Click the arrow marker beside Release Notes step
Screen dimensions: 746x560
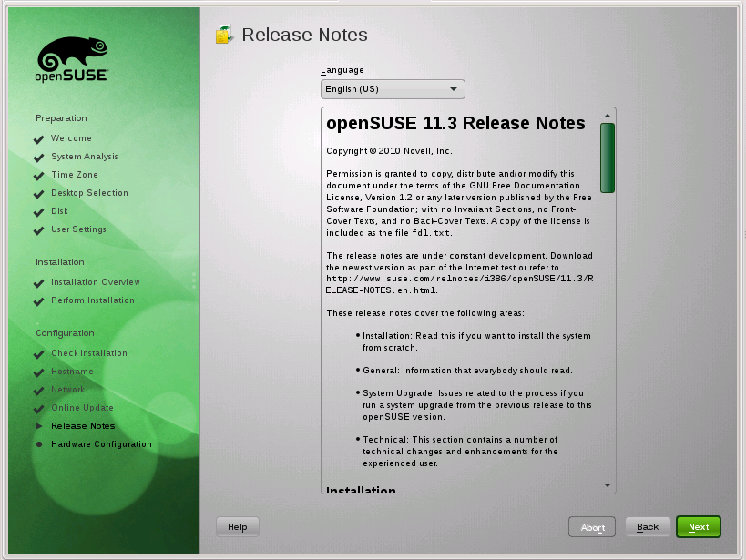tap(39, 426)
